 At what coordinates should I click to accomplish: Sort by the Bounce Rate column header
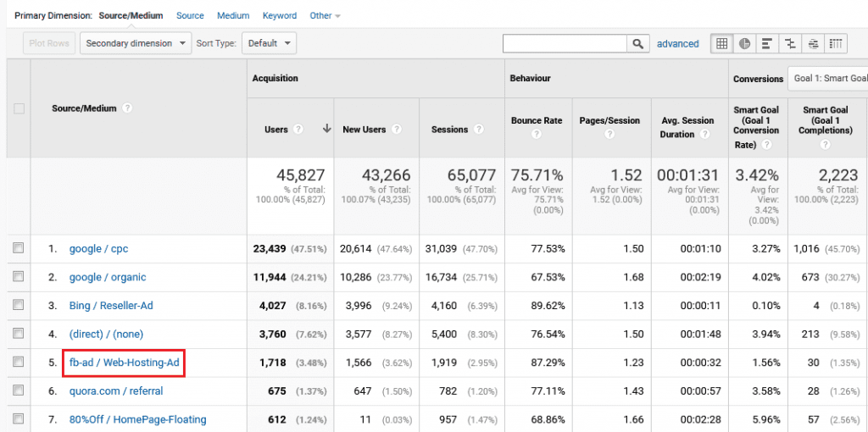[537, 120]
